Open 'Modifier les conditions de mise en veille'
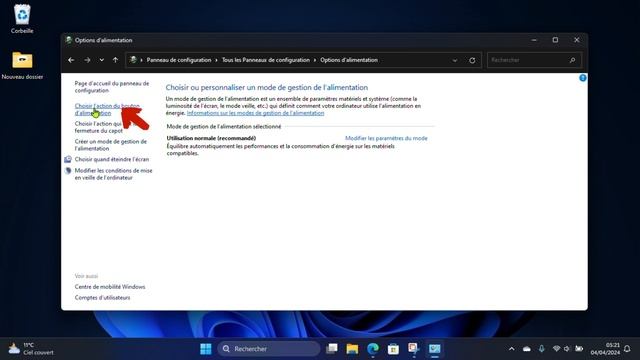This screenshot has height=360, width=640. [113, 174]
